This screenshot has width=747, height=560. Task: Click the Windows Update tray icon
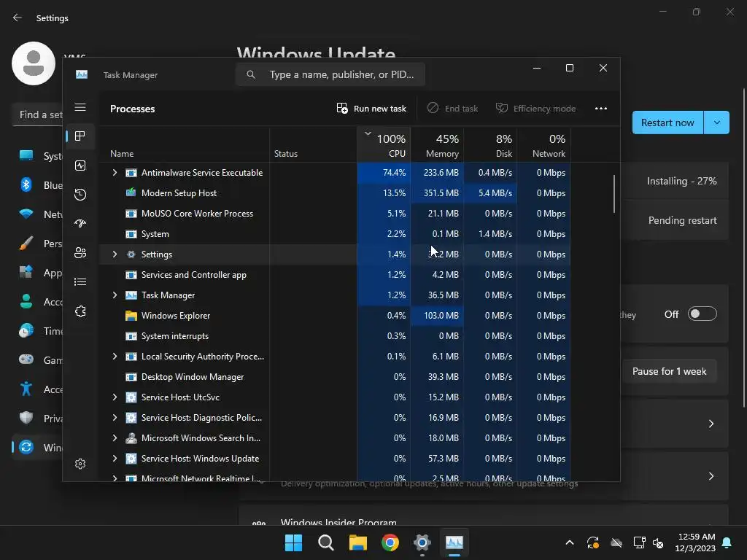(593, 542)
